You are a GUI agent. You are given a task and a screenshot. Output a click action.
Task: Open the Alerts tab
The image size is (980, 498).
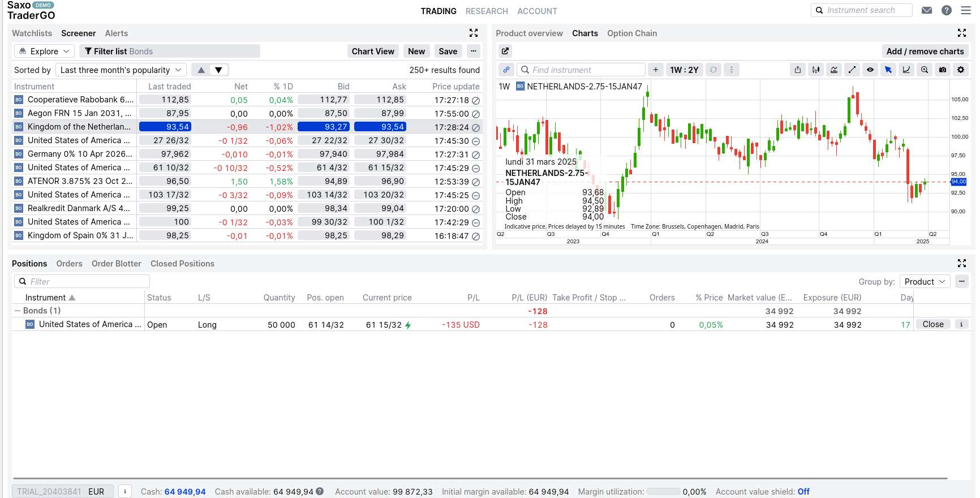pyautogui.click(x=117, y=33)
